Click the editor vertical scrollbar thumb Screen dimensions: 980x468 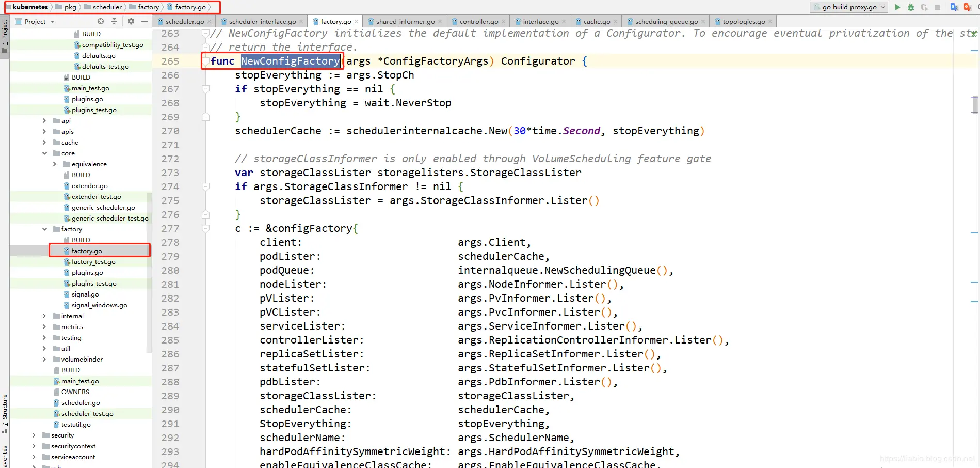click(975, 104)
